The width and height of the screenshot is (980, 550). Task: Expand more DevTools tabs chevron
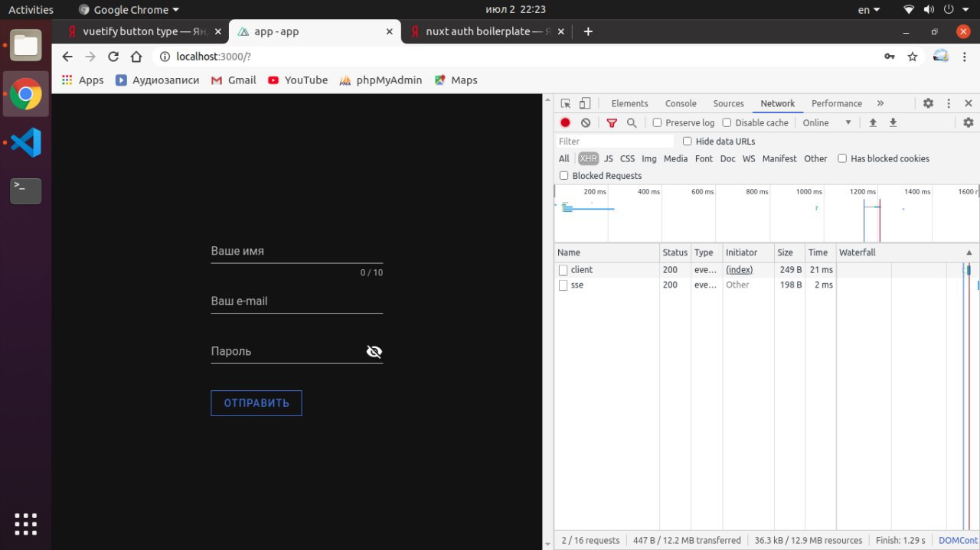880,103
